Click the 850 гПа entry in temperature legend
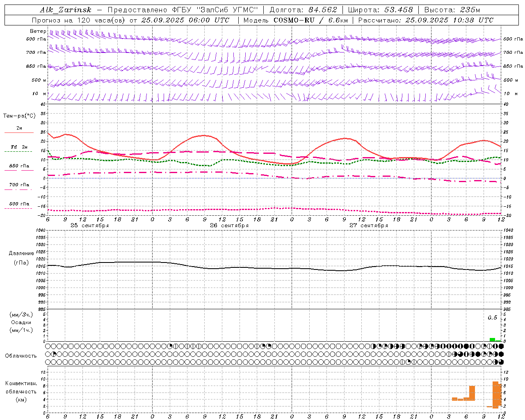This screenshot has height=420, width=525. point(19,166)
